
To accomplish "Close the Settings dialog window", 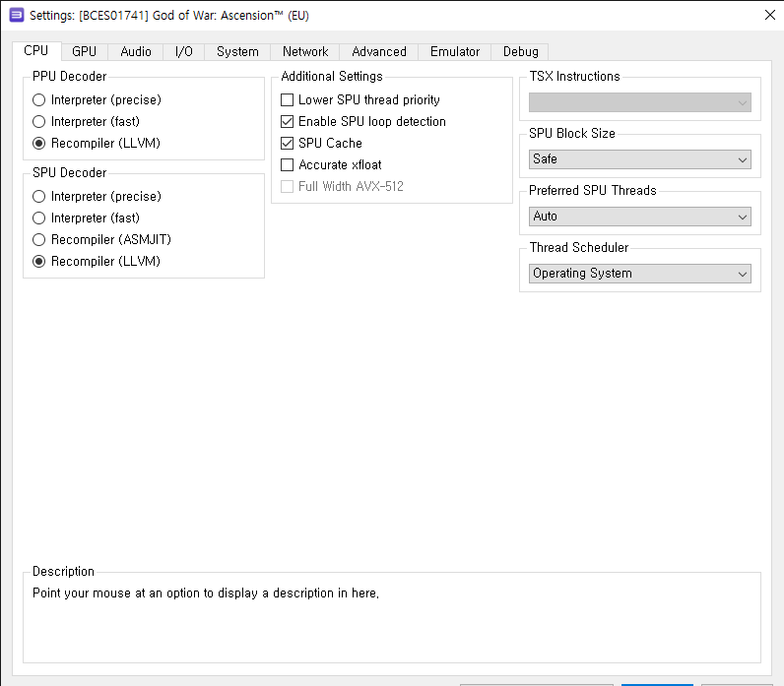I will tap(770, 15).
